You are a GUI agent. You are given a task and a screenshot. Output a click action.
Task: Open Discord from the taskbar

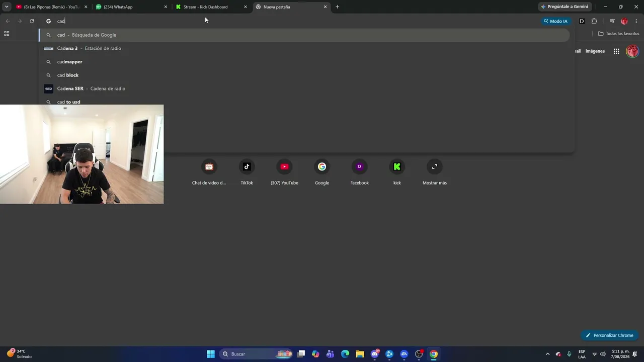375,354
